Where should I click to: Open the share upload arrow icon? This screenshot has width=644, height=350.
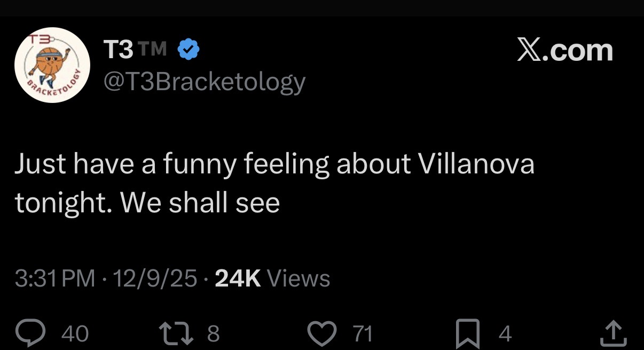point(613,333)
